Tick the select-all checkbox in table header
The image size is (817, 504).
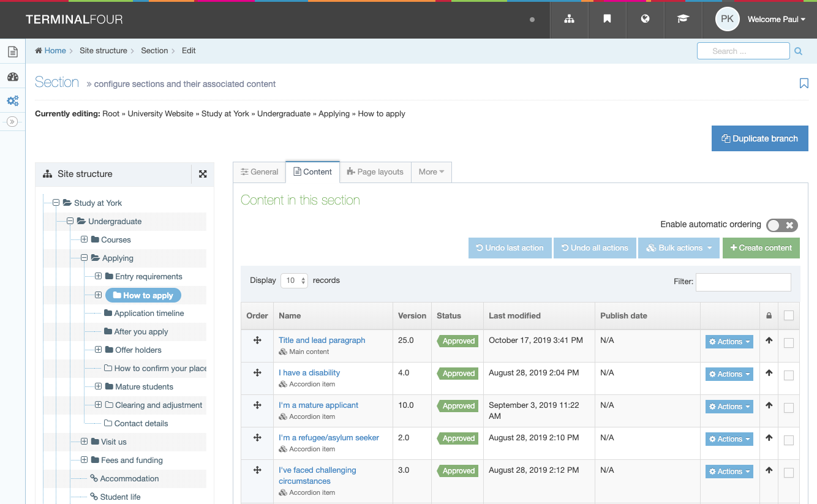[789, 316]
